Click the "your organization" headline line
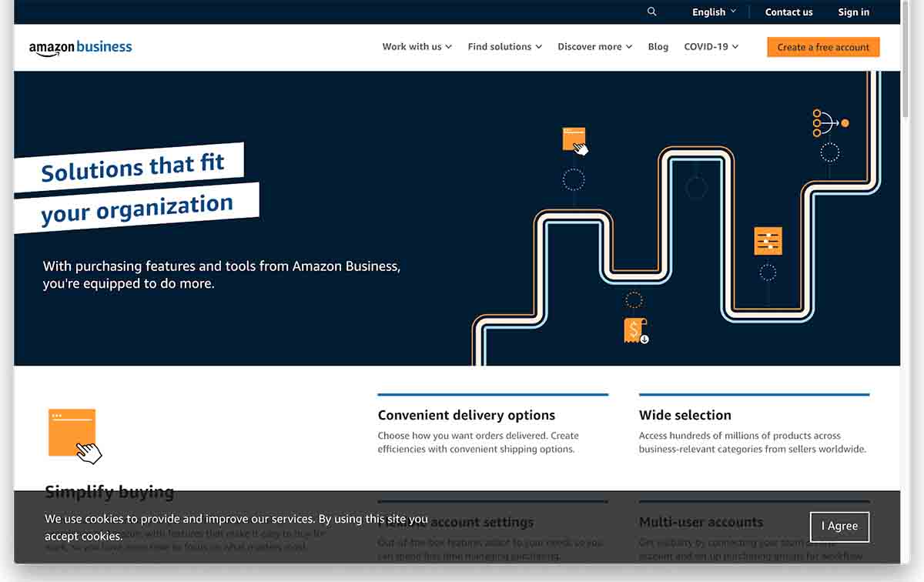 (x=137, y=208)
